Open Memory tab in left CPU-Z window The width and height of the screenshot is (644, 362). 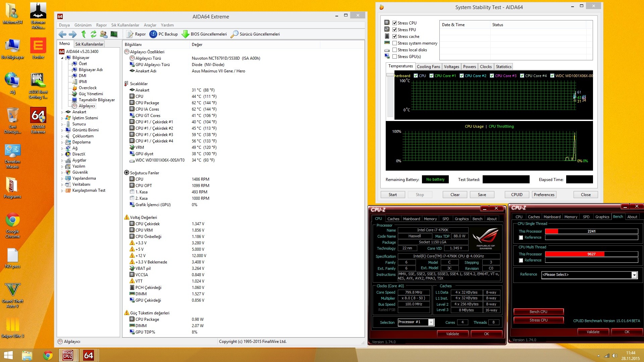430,219
